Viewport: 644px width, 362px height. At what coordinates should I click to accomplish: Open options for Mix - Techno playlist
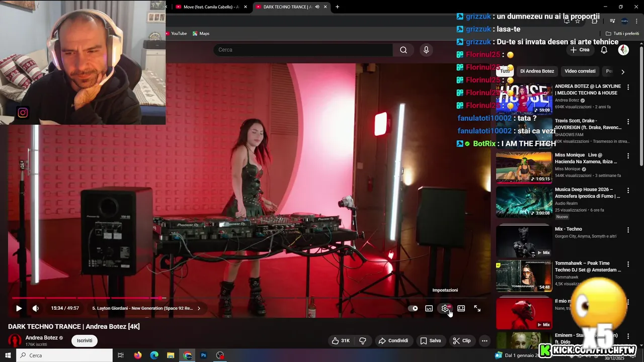pos(628,230)
